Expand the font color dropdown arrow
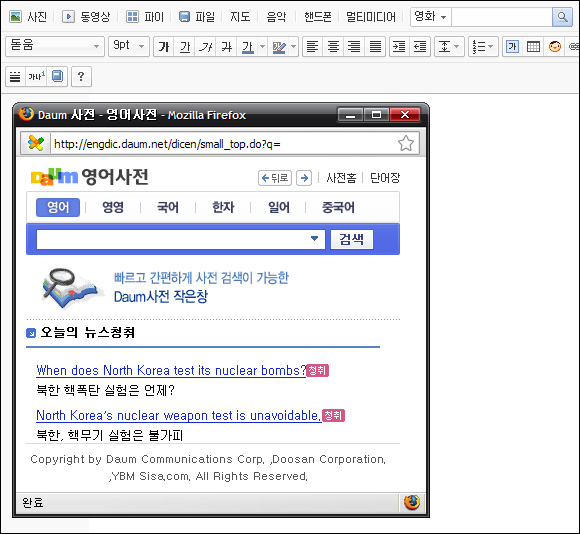 coord(263,47)
